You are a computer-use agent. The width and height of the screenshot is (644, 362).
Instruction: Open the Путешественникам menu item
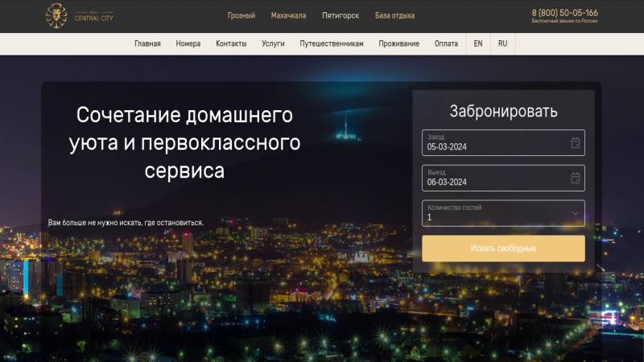[332, 43]
